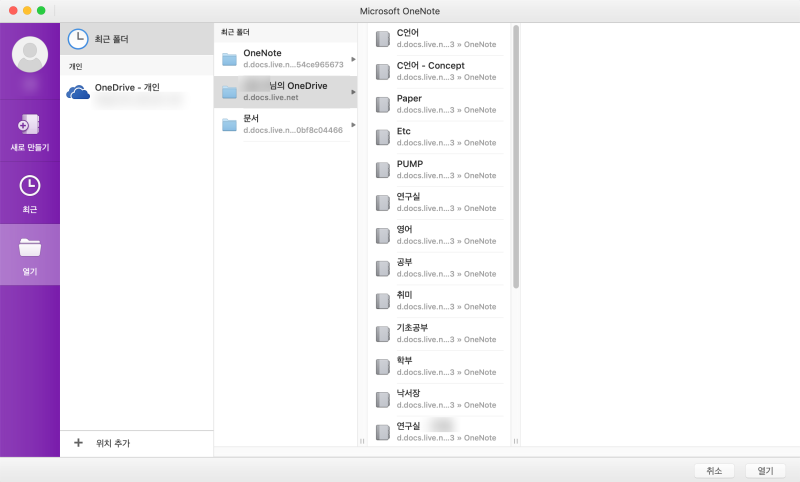Open the Recent (최근) clock icon in sidebar
The height and width of the screenshot is (482, 800).
[x=30, y=186]
